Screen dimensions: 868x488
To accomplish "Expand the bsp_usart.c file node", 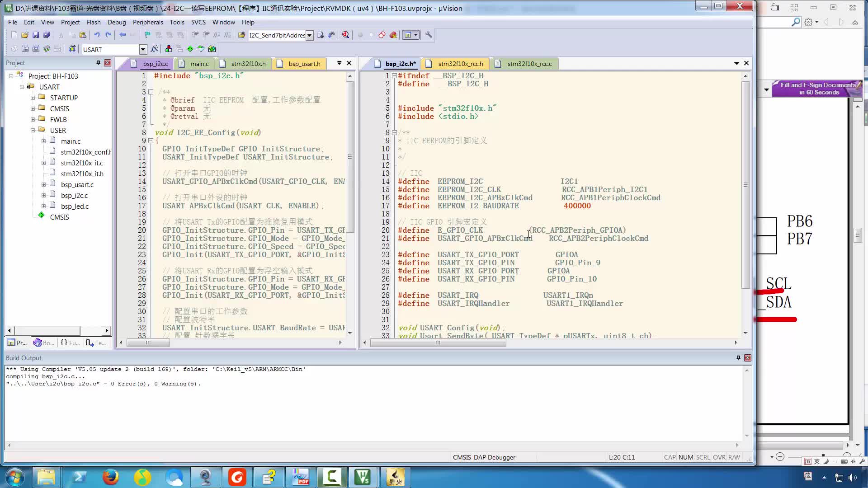I will click(43, 184).
